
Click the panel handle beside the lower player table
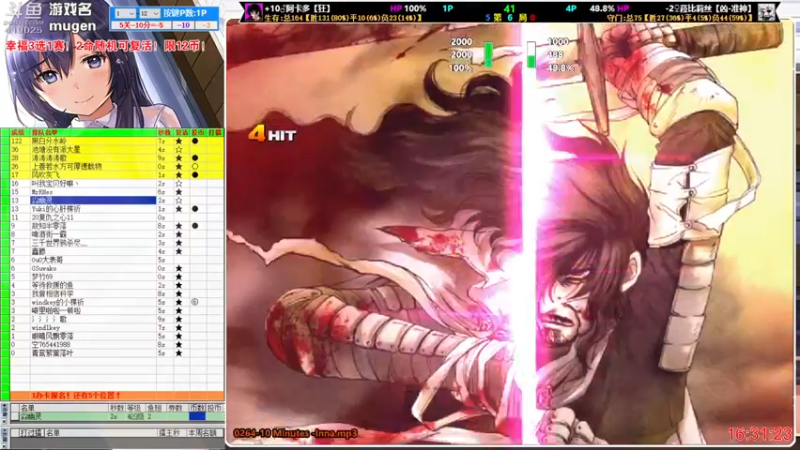click(x=5, y=412)
